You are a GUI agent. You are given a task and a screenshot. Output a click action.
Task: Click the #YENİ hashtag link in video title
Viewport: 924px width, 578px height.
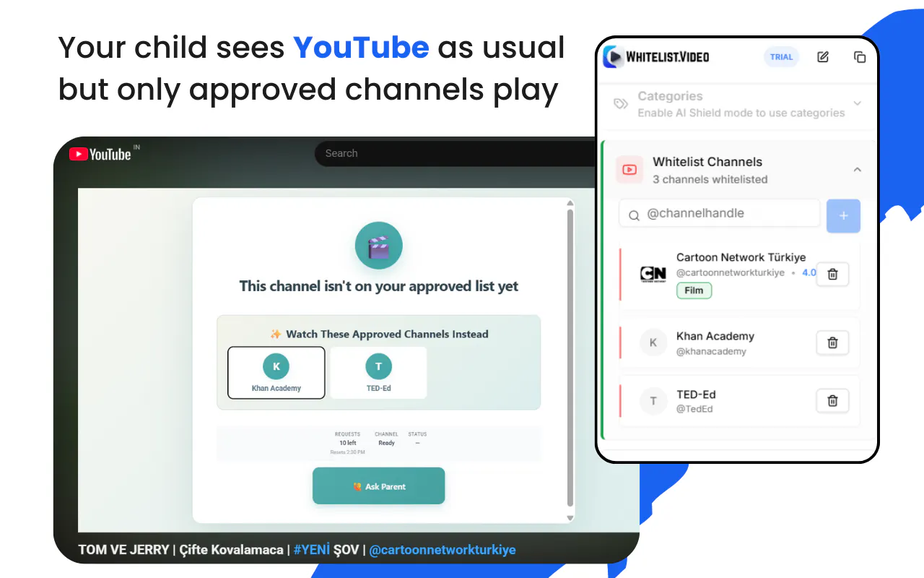tap(312, 550)
